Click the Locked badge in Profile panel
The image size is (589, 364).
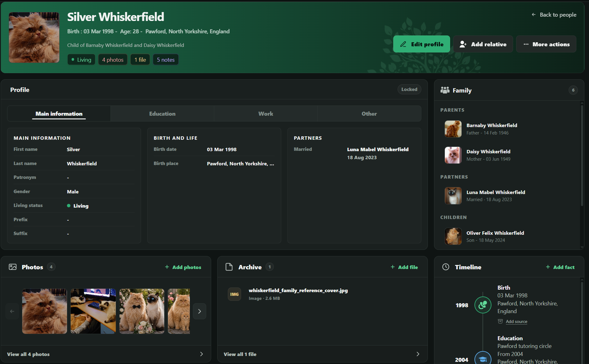click(409, 89)
